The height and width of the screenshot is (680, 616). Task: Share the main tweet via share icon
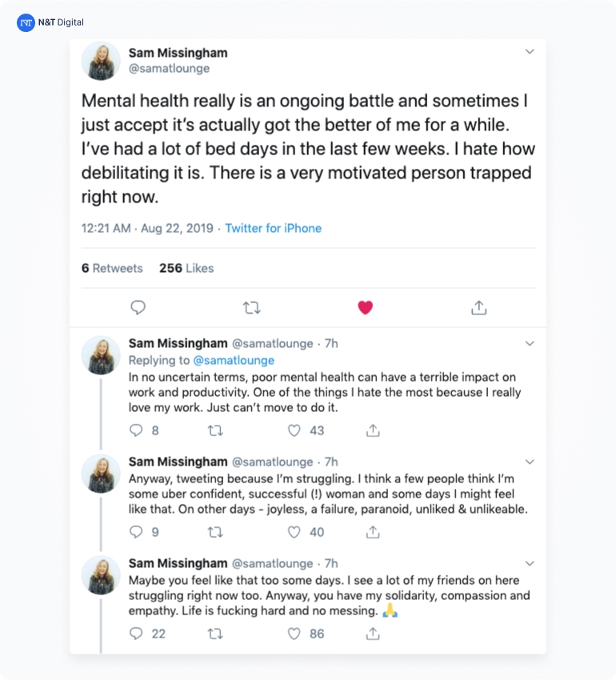[478, 307]
